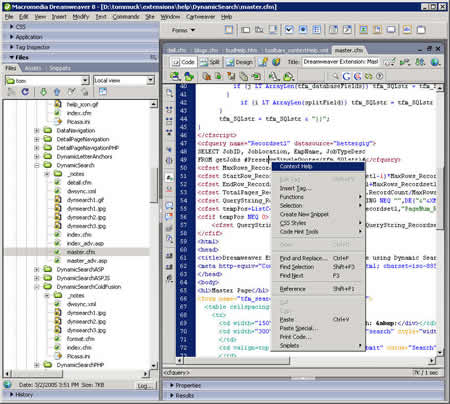
Task: Expand Files panel to show both sites
Action: click(x=103, y=91)
